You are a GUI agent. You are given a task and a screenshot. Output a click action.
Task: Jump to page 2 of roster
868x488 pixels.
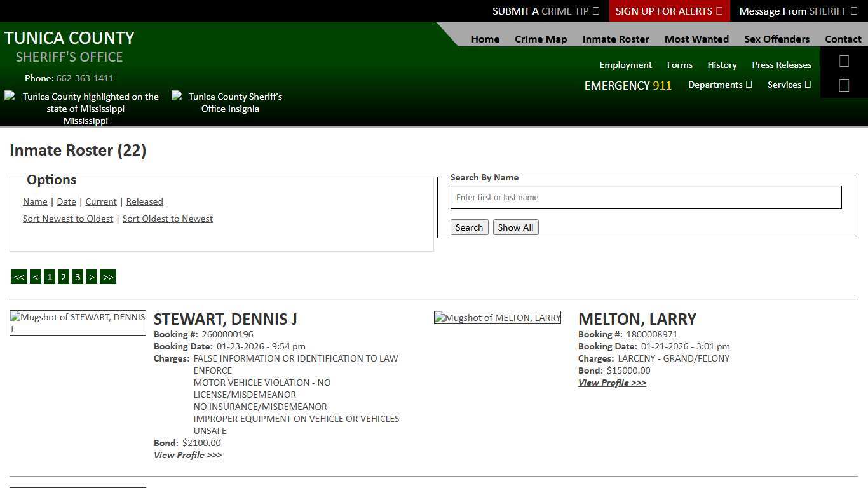pyautogui.click(x=64, y=277)
